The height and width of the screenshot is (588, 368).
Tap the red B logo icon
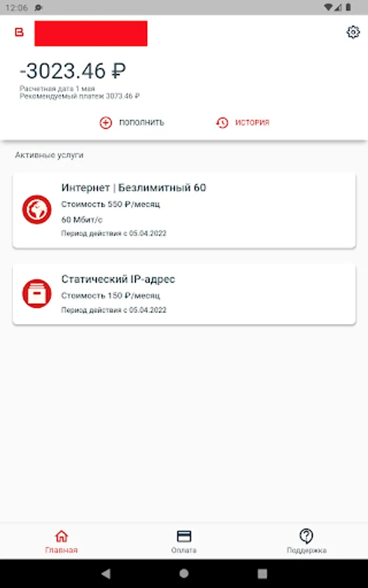19,32
